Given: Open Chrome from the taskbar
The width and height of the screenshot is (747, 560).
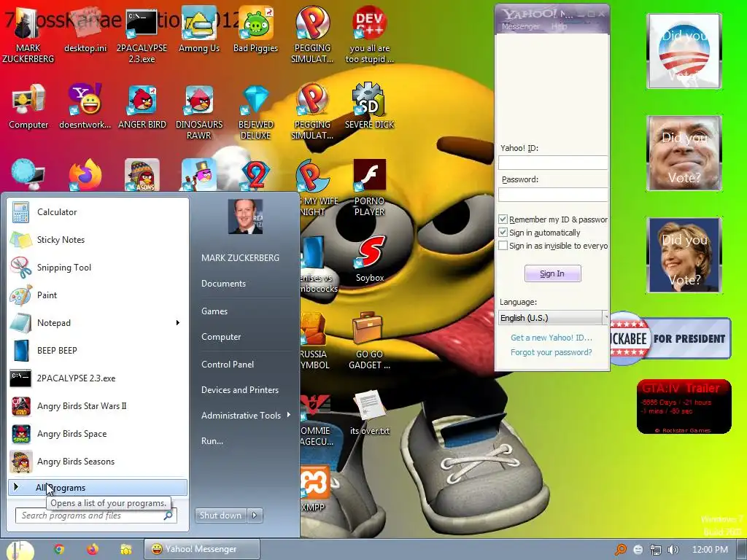Looking at the screenshot, I should [x=59, y=550].
